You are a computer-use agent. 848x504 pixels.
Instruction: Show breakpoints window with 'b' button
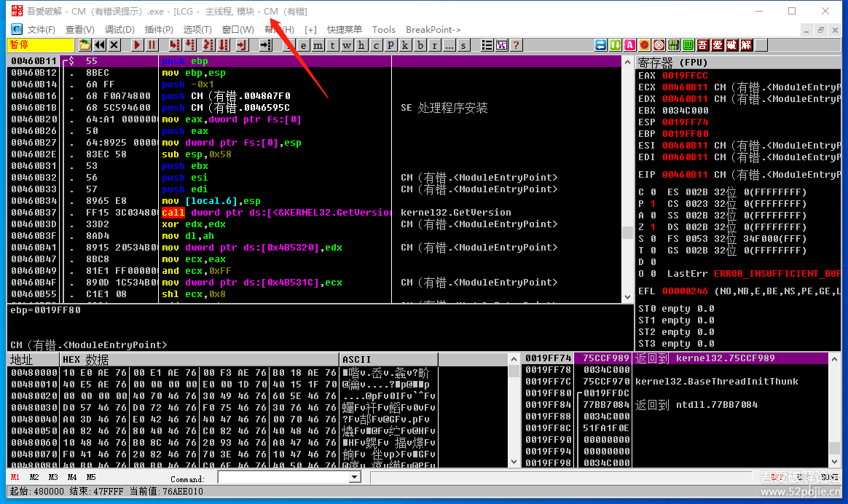[420, 45]
